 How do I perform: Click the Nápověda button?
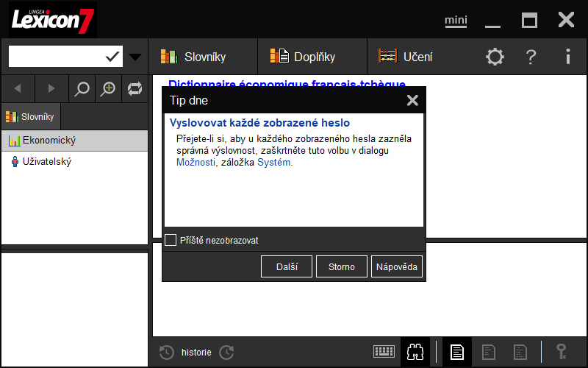[397, 266]
